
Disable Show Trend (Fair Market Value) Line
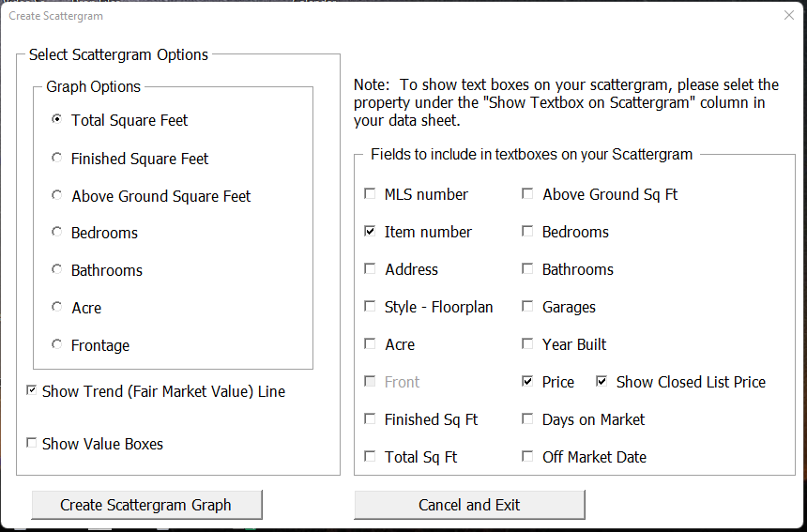click(x=32, y=391)
